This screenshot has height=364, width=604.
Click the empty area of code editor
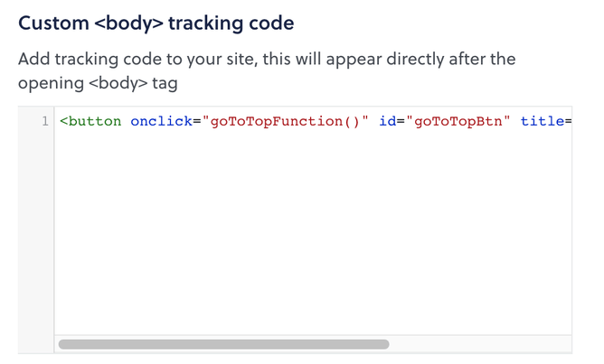pyautogui.click(x=312, y=235)
